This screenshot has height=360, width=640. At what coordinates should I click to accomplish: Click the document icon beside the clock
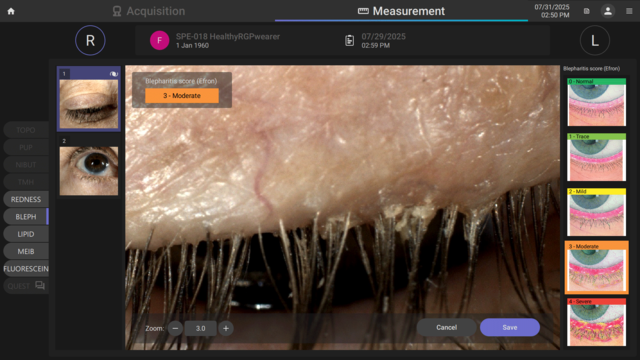pyautogui.click(x=587, y=11)
